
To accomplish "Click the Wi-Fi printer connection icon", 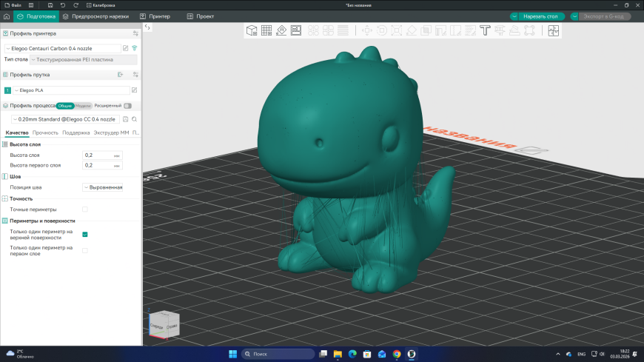I will pyautogui.click(x=135, y=48).
